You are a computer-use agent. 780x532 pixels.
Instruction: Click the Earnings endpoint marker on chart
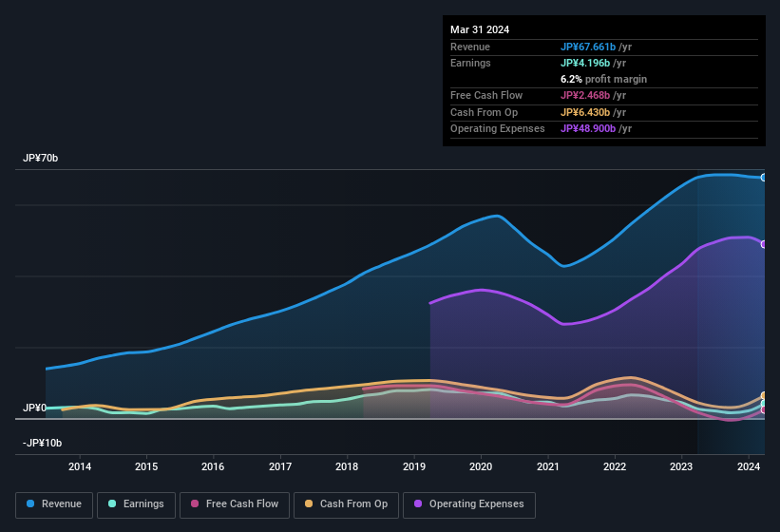(764, 404)
